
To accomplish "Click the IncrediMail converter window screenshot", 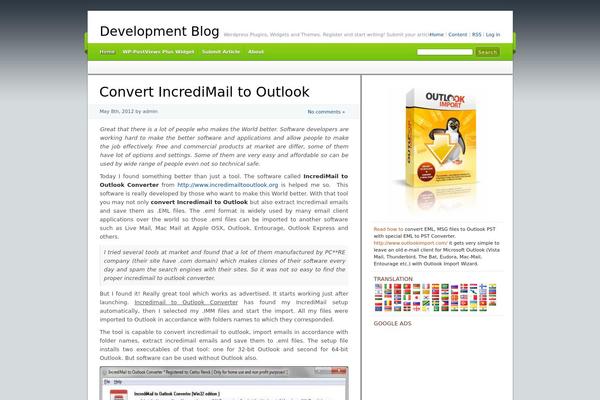I will tap(224, 383).
